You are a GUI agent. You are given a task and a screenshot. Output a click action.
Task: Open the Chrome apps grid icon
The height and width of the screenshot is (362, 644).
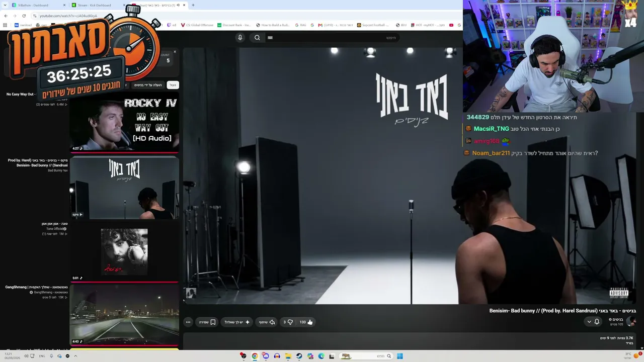5,25
